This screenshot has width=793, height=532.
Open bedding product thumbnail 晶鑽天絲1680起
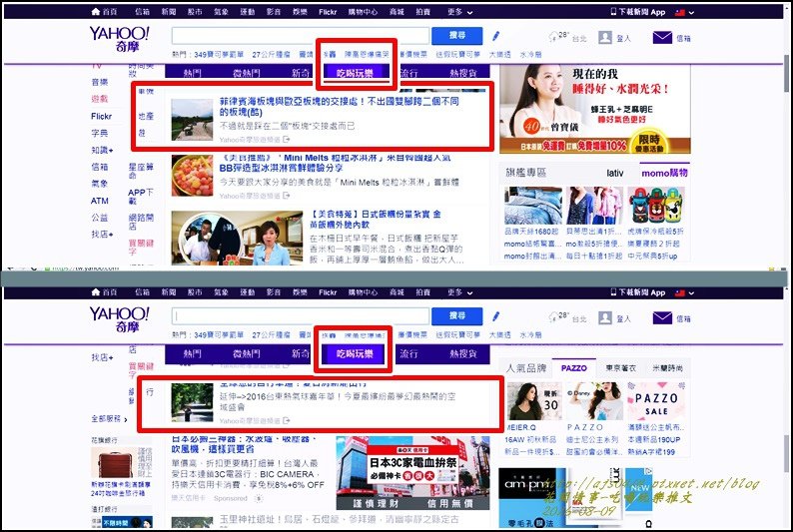pos(533,206)
